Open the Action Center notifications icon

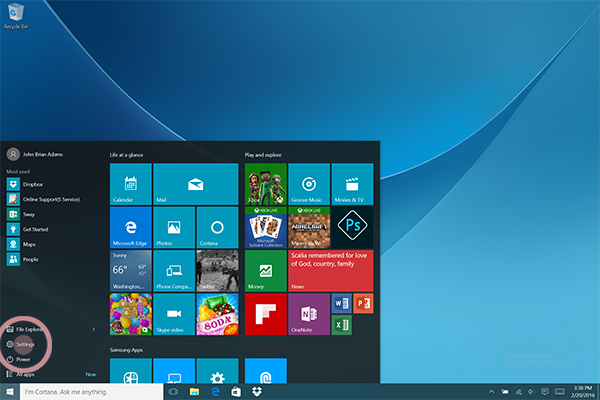click(x=545, y=392)
